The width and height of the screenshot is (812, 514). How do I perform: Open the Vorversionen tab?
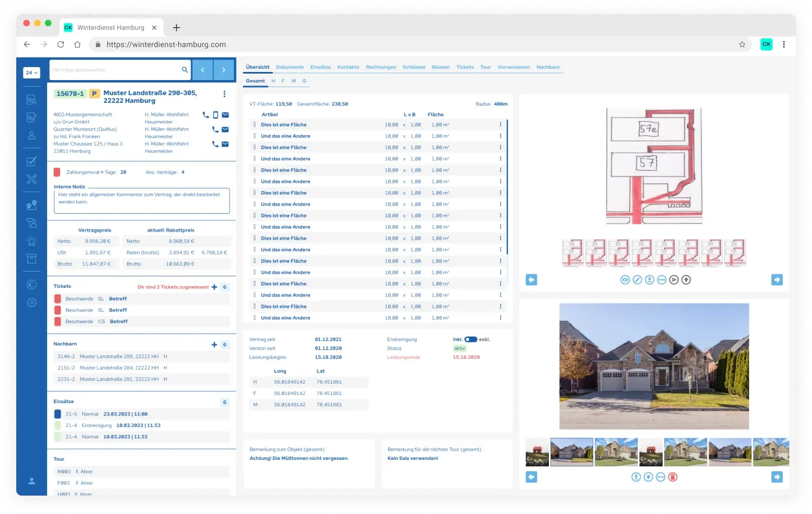(514, 67)
